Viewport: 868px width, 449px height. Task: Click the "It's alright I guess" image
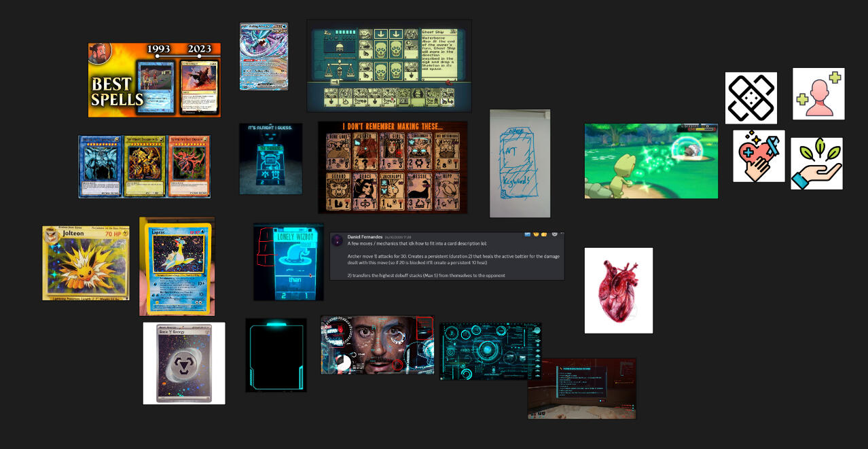(270, 159)
